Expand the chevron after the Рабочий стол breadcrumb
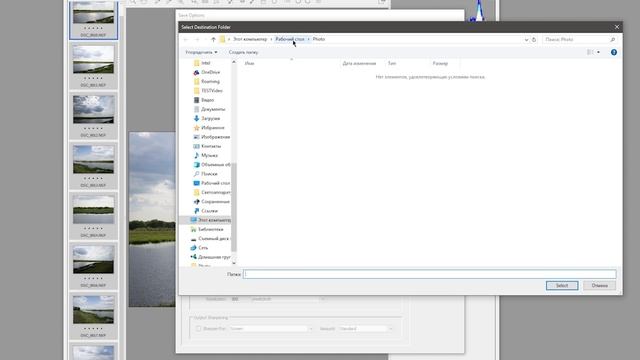This screenshot has width=640, height=360. point(308,39)
